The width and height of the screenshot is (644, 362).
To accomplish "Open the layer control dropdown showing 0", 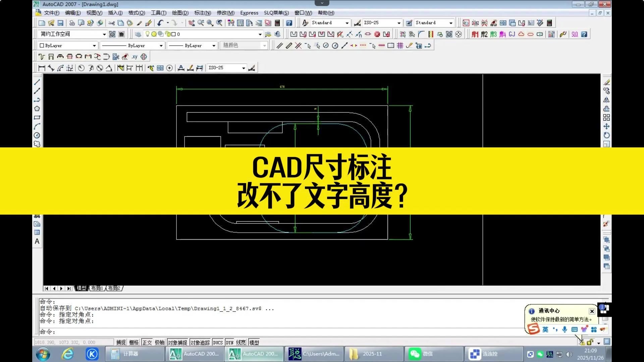I will tap(260, 34).
